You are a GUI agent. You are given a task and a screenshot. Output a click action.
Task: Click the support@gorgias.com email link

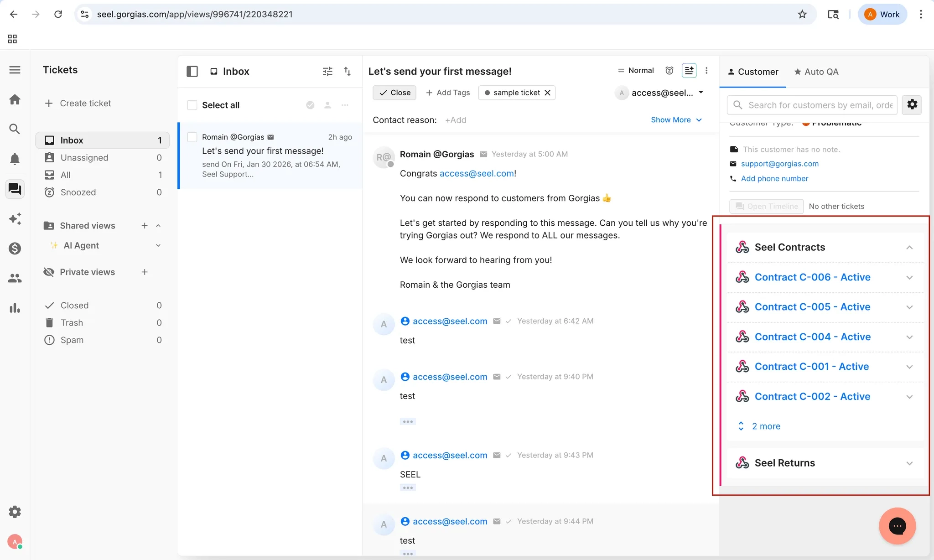point(779,164)
